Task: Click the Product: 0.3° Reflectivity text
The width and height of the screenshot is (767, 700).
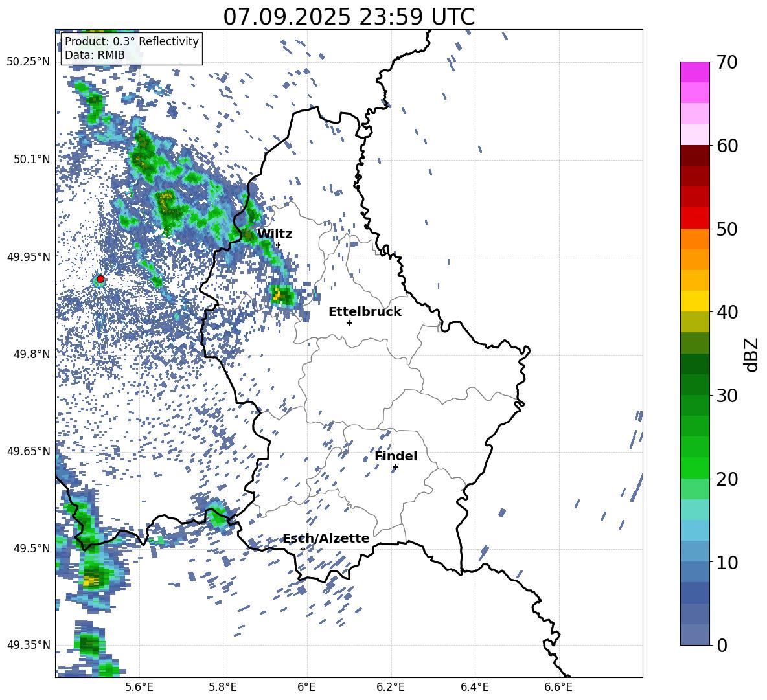Action: (132, 41)
